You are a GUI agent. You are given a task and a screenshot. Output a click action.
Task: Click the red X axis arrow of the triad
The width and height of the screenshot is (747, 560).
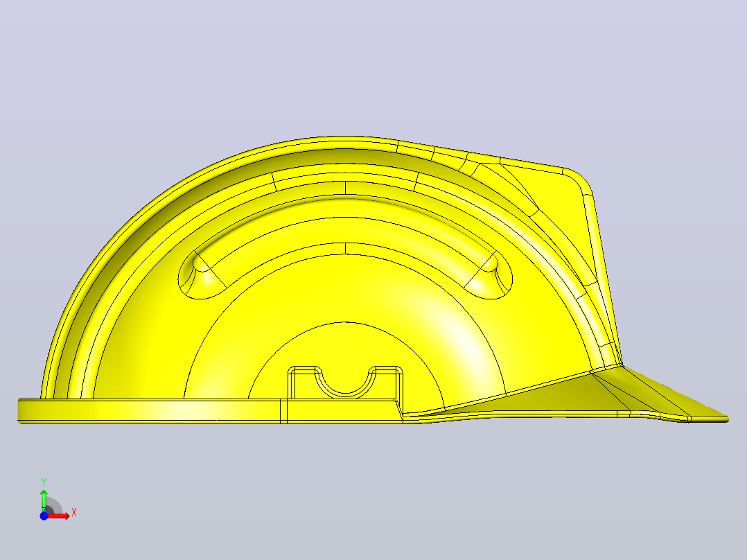58,516
